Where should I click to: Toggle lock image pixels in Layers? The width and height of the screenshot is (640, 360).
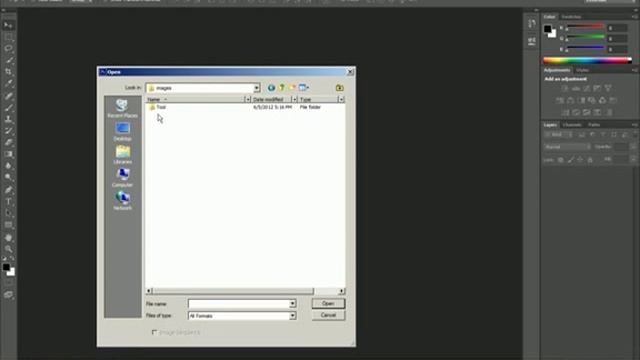(570, 160)
